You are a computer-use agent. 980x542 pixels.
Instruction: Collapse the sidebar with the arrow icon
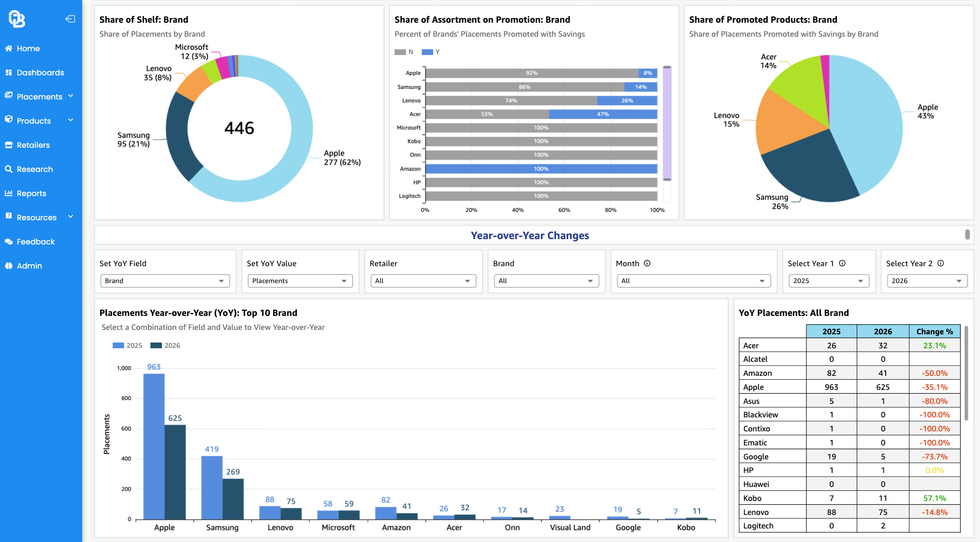(70, 19)
